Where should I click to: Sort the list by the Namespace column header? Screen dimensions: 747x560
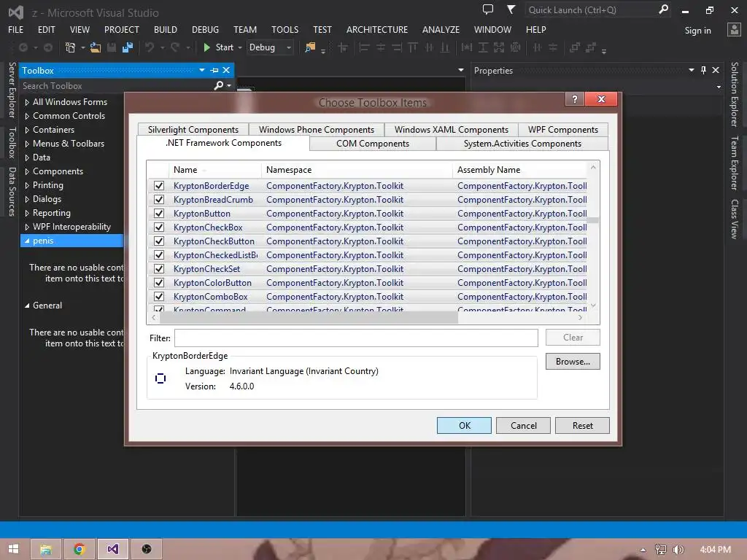pyautogui.click(x=356, y=169)
